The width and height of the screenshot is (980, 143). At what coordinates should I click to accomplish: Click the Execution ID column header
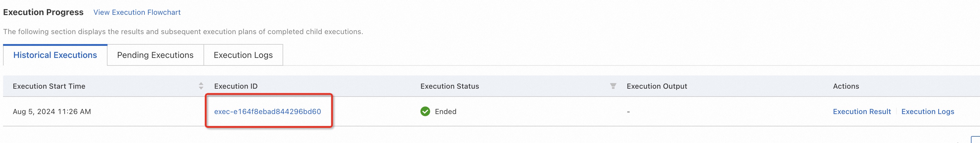click(x=236, y=86)
